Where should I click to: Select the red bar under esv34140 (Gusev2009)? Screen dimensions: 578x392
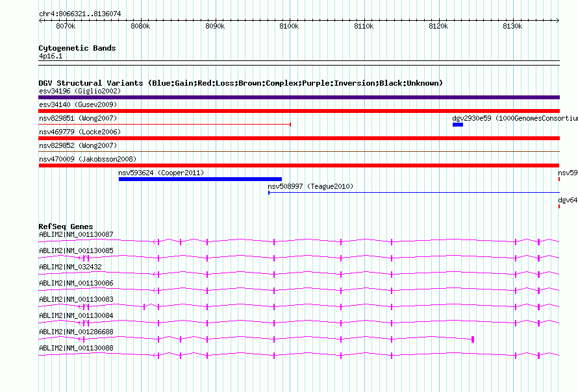pyautogui.click(x=299, y=111)
